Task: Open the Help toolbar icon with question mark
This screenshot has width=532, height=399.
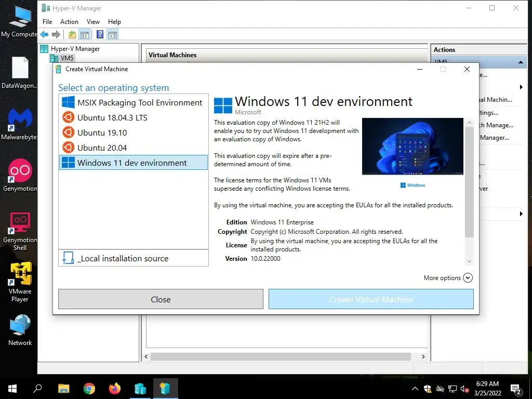Action: (x=100, y=34)
